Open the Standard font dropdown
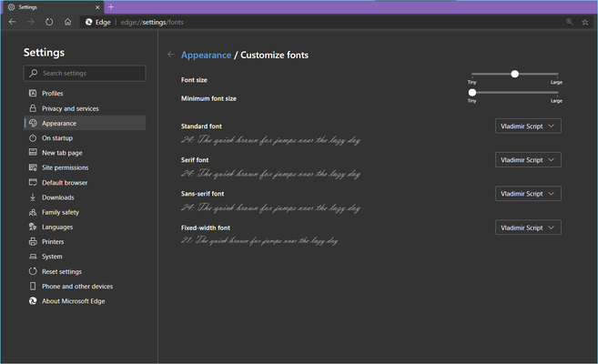The width and height of the screenshot is (598, 364). pyautogui.click(x=528, y=126)
